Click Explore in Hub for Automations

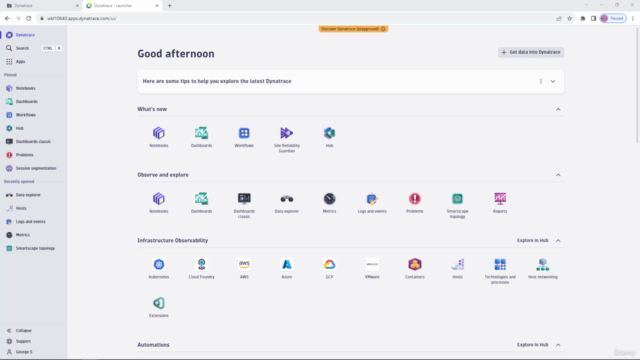[x=532, y=345]
